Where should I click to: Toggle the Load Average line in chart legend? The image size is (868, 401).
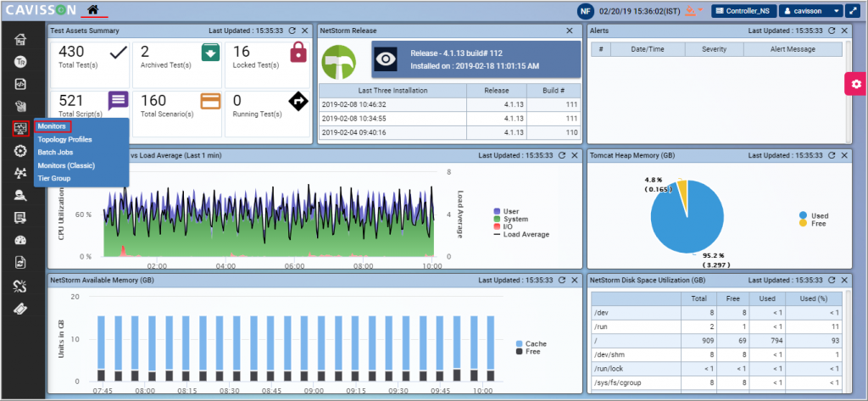(x=521, y=234)
